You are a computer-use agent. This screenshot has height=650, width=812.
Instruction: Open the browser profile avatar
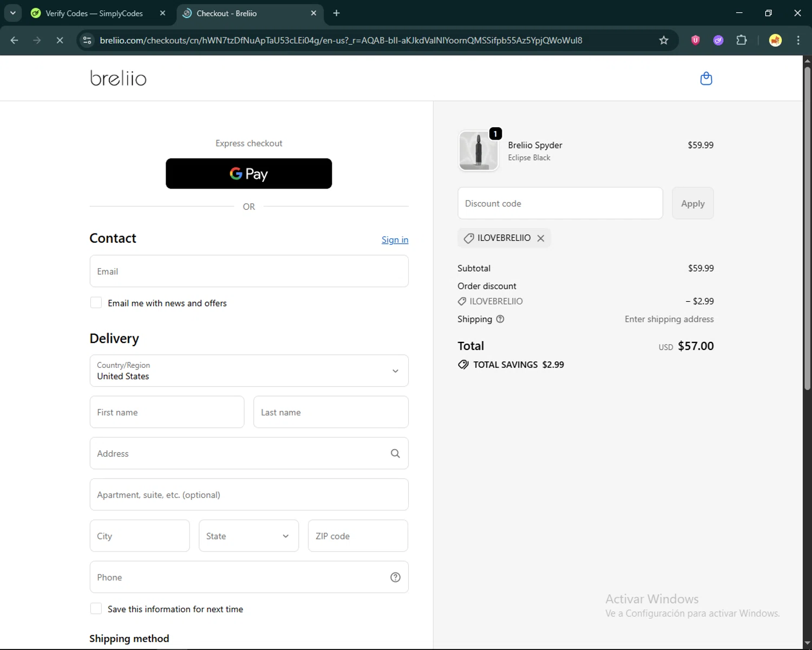click(x=775, y=40)
